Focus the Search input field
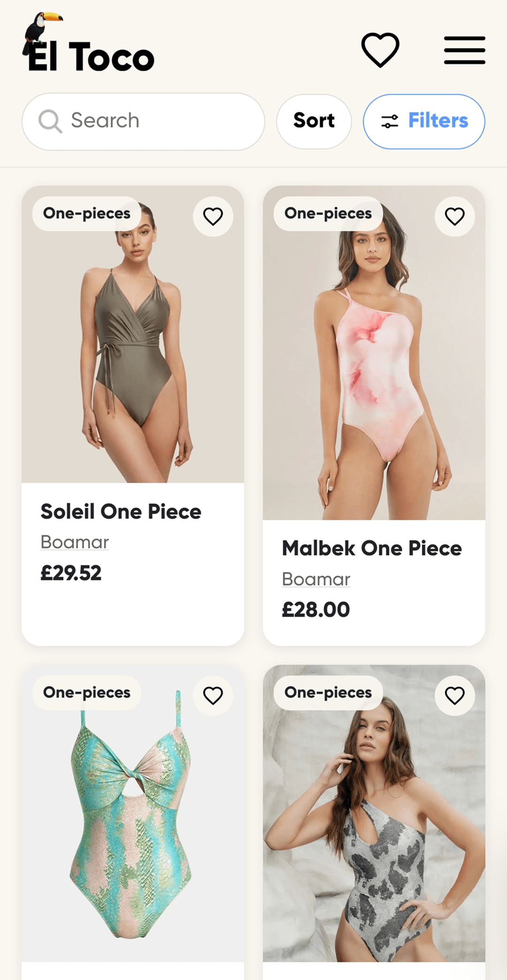This screenshot has height=980, width=507. point(143,121)
